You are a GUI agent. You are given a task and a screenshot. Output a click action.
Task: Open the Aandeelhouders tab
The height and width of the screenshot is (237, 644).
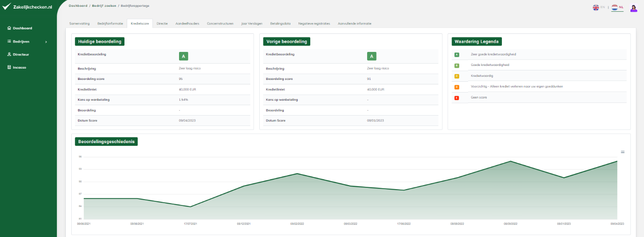[187, 23]
